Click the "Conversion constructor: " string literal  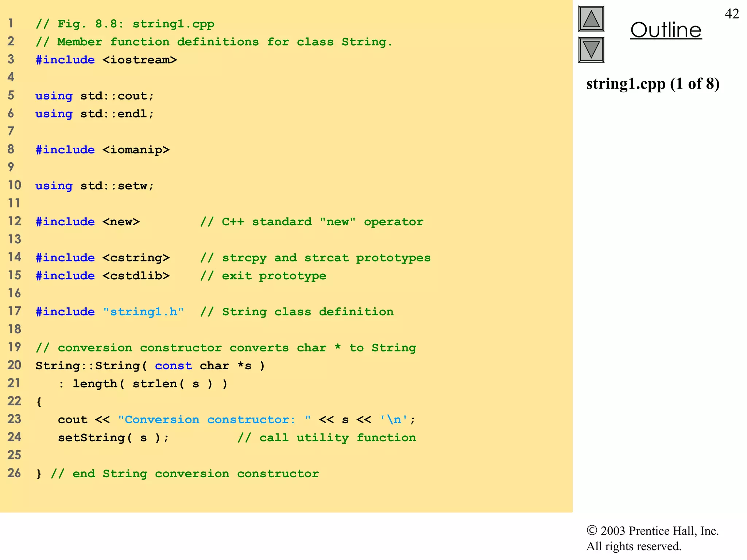214,420
